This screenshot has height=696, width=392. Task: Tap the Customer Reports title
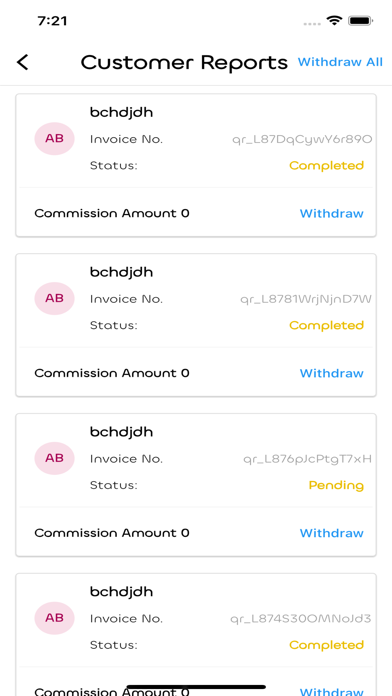(184, 63)
